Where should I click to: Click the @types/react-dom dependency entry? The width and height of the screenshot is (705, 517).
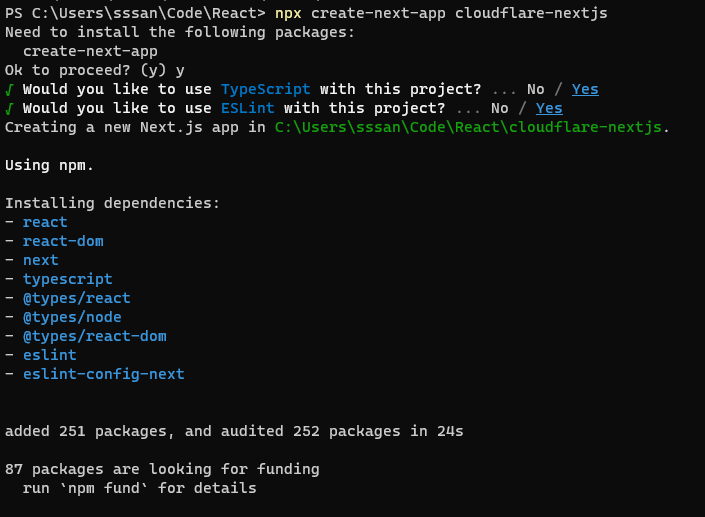(x=94, y=336)
